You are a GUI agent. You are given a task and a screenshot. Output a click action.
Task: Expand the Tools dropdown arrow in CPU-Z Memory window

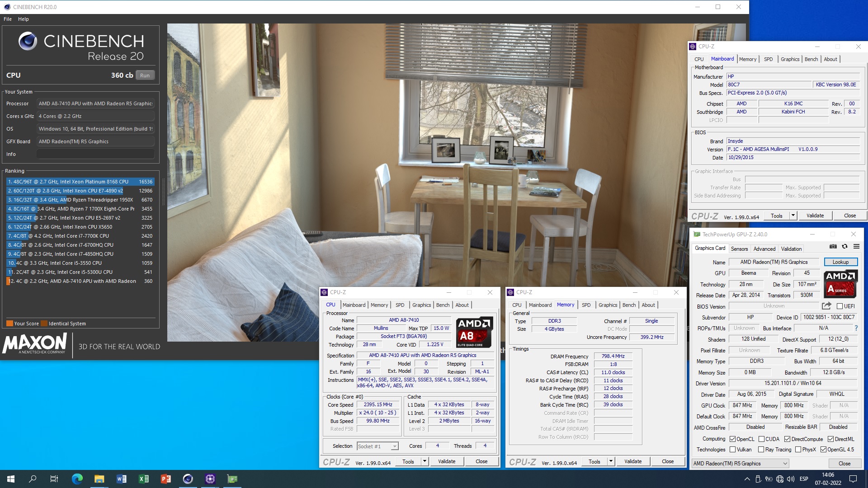click(x=611, y=461)
